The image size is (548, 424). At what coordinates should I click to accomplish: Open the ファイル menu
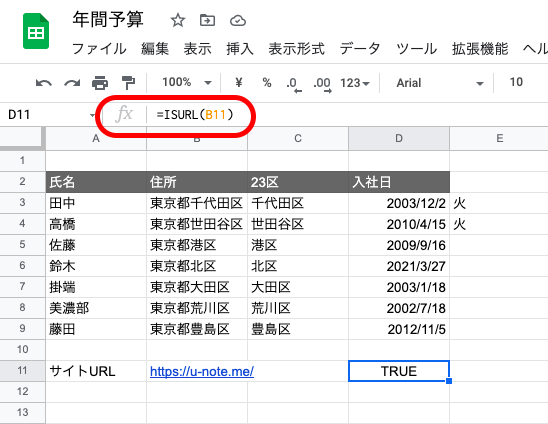pyautogui.click(x=99, y=49)
